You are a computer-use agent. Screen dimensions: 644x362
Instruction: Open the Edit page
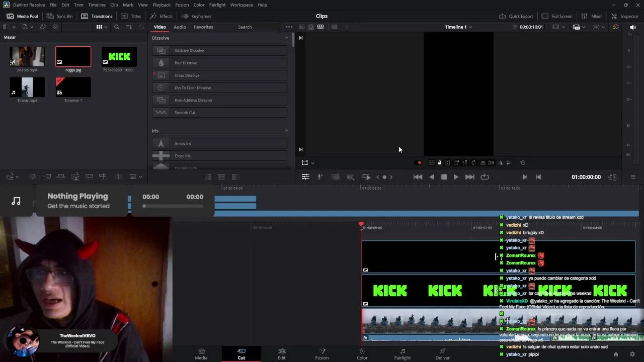point(282,354)
